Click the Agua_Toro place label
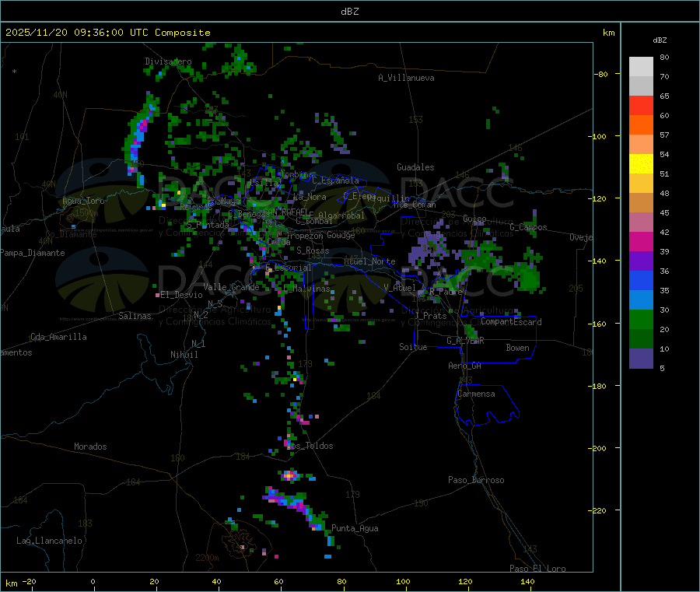Screen dimensions: 700x592 [83, 201]
